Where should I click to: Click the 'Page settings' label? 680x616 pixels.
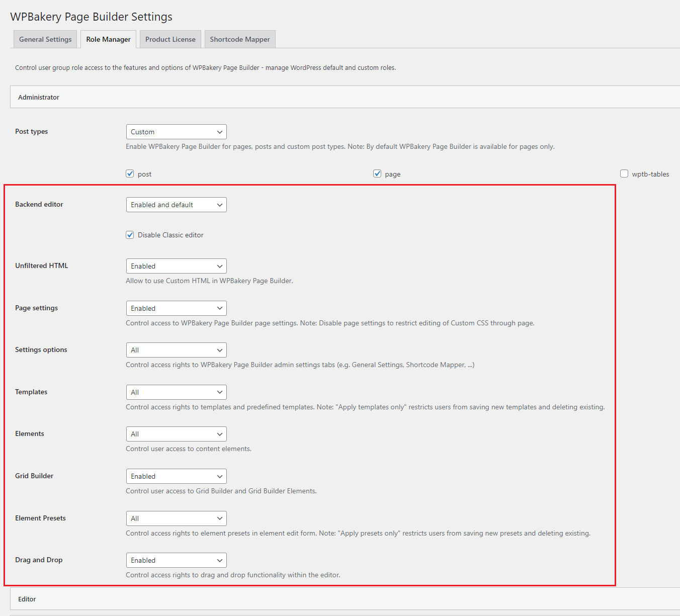click(36, 308)
